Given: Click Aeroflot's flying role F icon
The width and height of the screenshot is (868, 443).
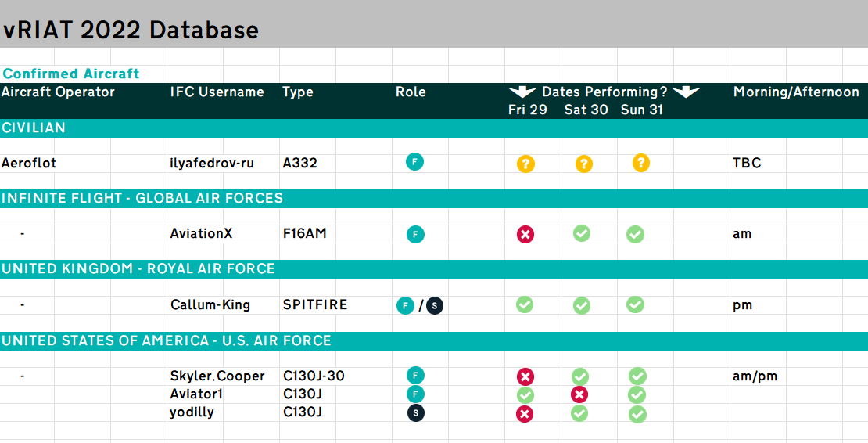Looking at the screenshot, I should point(414,163).
